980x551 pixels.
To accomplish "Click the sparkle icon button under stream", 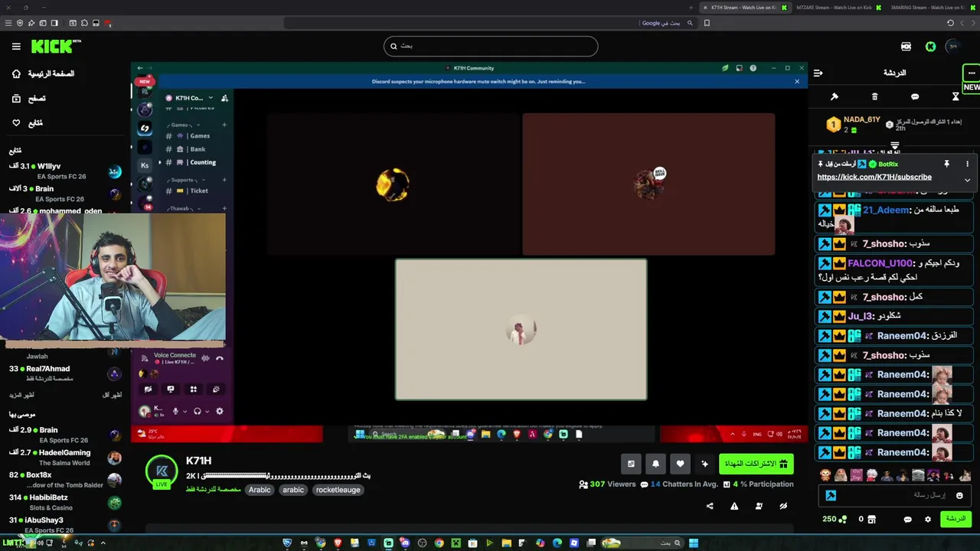I will pyautogui.click(x=705, y=464).
